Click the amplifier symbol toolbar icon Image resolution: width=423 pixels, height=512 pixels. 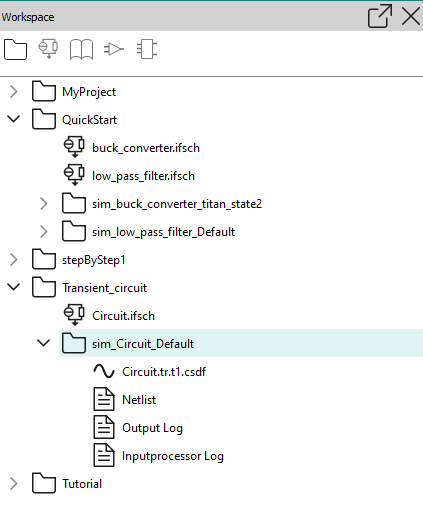(x=114, y=49)
